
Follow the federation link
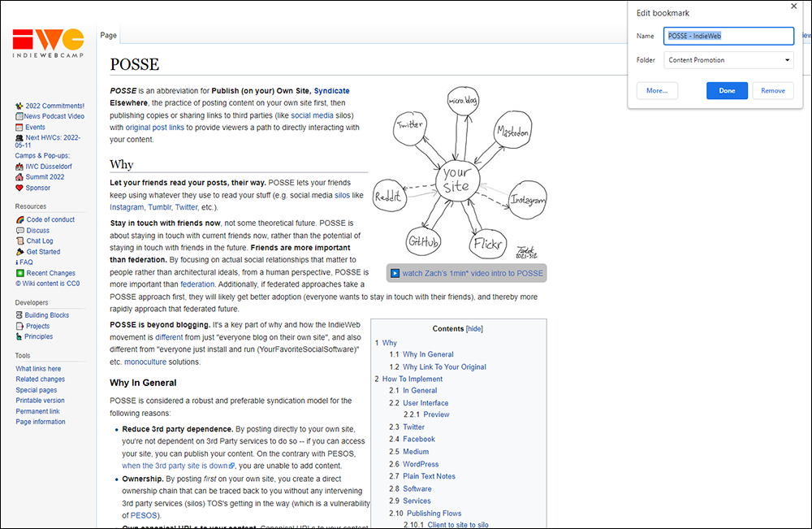click(x=197, y=284)
